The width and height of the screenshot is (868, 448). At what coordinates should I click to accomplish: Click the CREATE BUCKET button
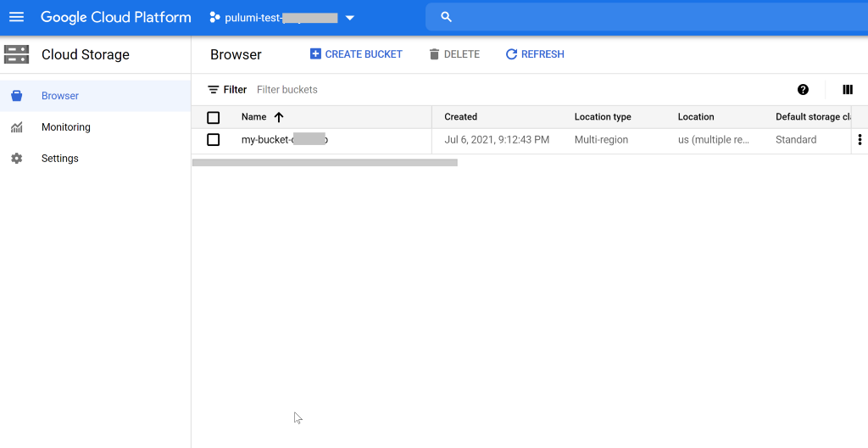click(356, 54)
